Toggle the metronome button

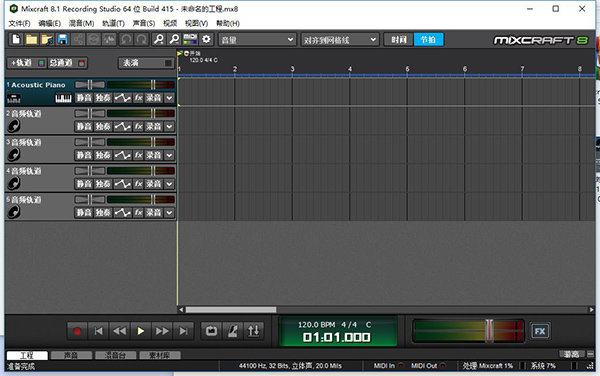tap(233, 331)
